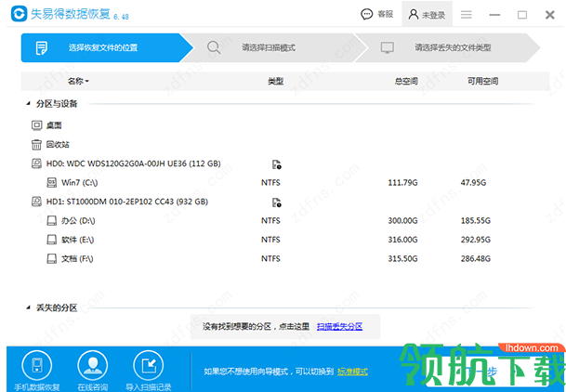The height and width of the screenshot is (392, 566).
Task: Click the F: drive icon
Action: coord(52,259)
